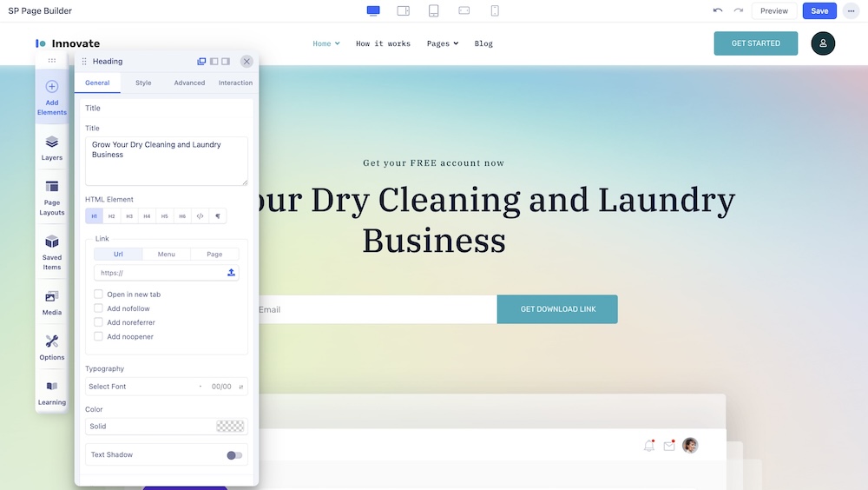Switch to the Style tab

tap(143, 83)
